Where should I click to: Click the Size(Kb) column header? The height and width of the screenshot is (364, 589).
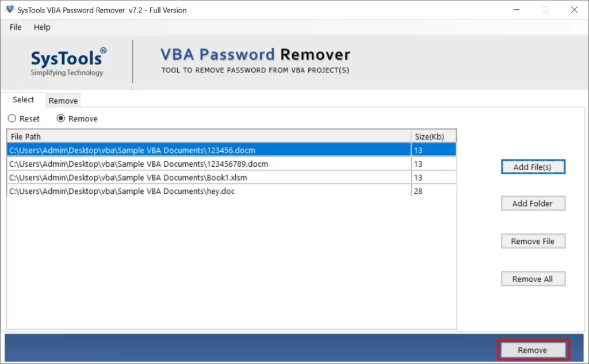click(x=434, y=136)
